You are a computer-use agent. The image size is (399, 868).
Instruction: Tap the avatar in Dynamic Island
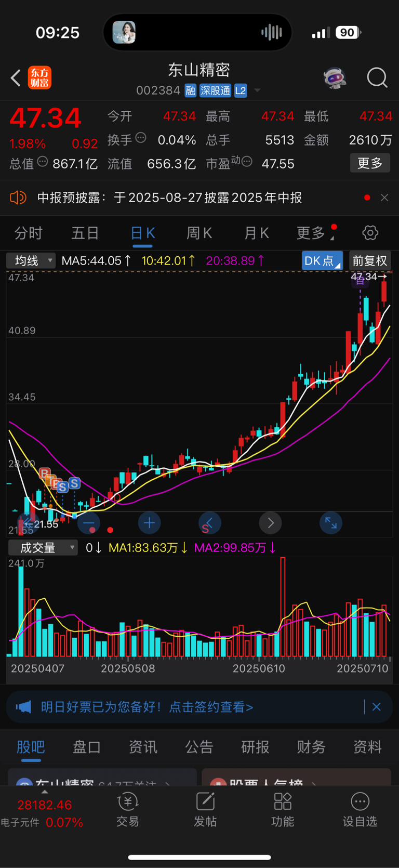[124, 32]
